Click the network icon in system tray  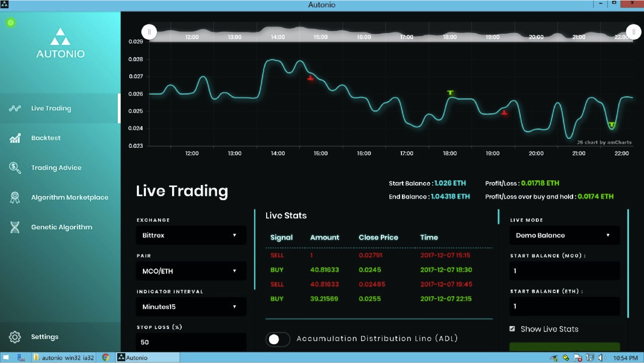tap(590, 358)
